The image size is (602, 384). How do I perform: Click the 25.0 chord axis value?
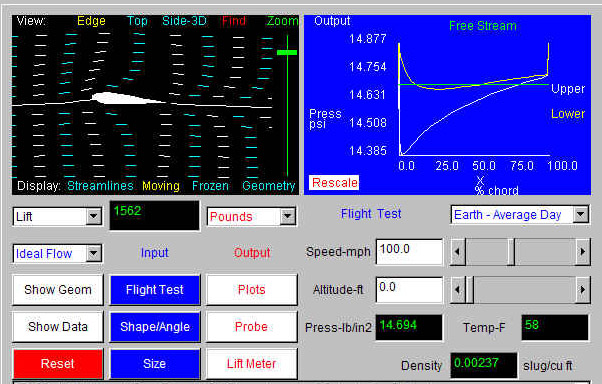447,166
